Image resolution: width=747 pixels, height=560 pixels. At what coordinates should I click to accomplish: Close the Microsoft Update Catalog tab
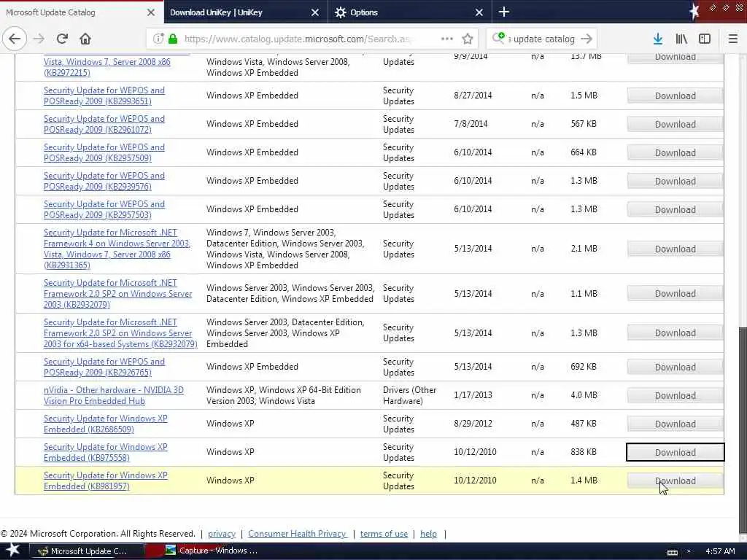151,12
